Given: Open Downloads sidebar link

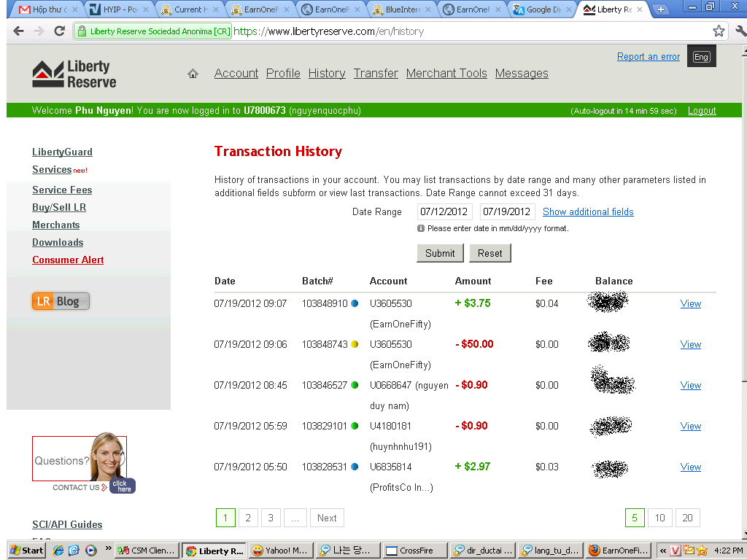Looking at the screenshot, I should (x=58, y=242).
